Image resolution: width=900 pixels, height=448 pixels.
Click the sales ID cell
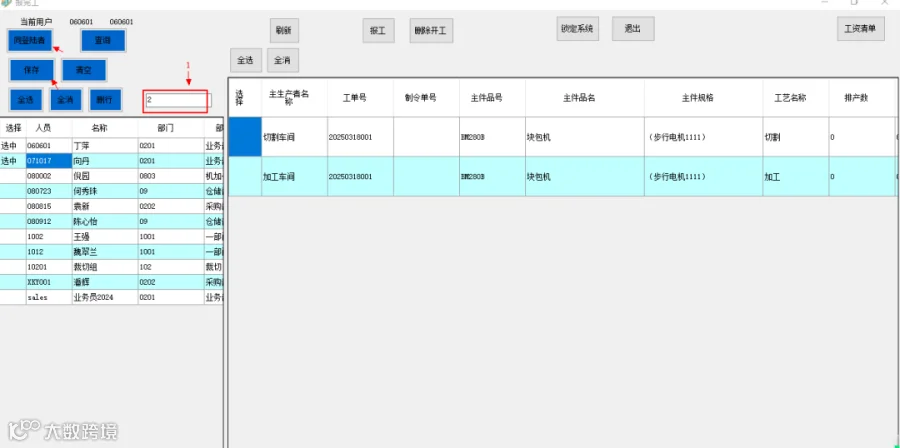[49, 298]
